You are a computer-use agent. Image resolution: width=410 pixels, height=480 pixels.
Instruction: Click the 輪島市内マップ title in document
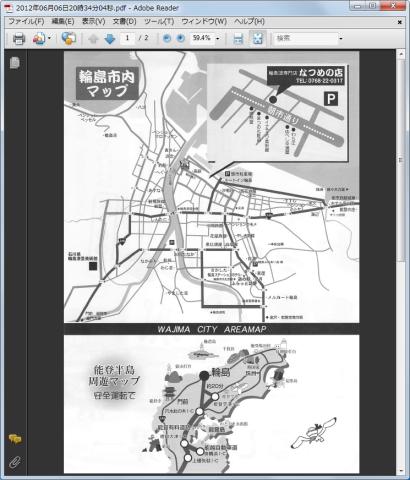click(x=107, y=83)
